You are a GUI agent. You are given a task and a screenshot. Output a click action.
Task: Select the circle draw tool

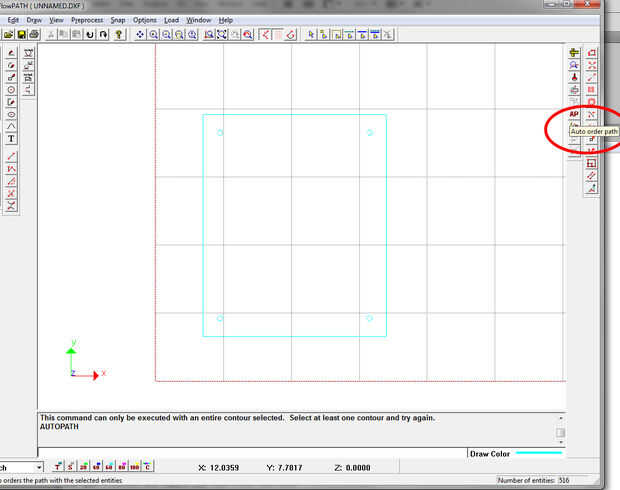click(x=11, y=90)
